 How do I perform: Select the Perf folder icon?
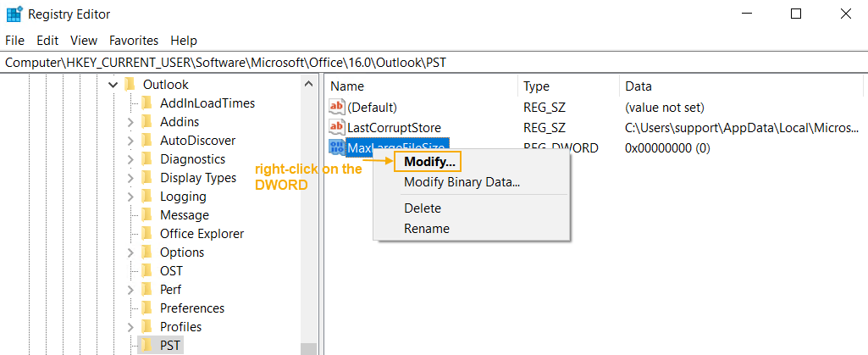(x=147, y=289)
